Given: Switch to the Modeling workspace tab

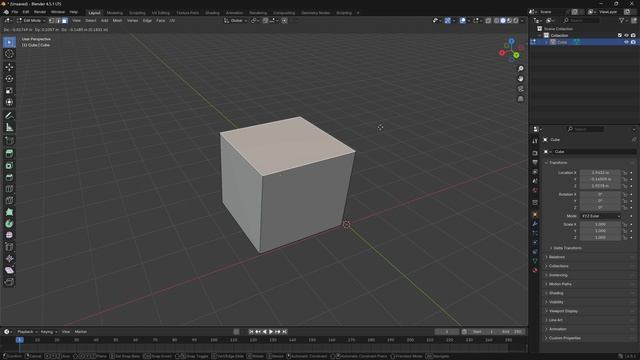Looking at the screenshot, I should click(114, 13).
